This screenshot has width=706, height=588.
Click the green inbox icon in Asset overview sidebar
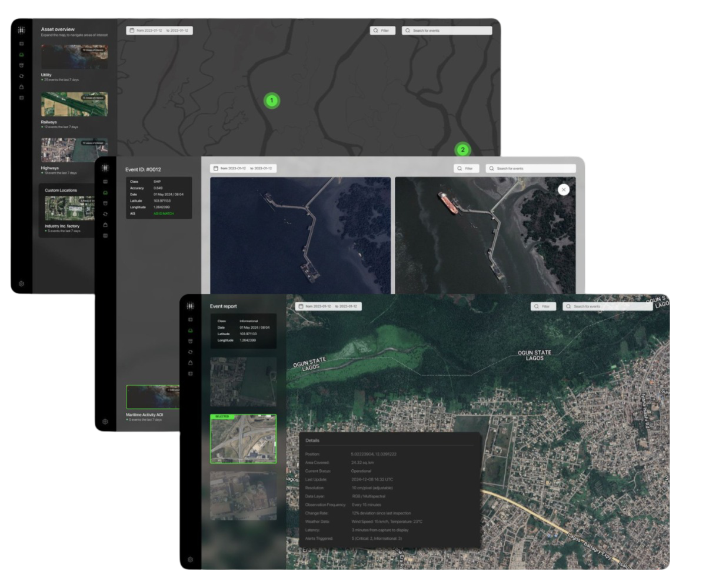tap(22, 55)
